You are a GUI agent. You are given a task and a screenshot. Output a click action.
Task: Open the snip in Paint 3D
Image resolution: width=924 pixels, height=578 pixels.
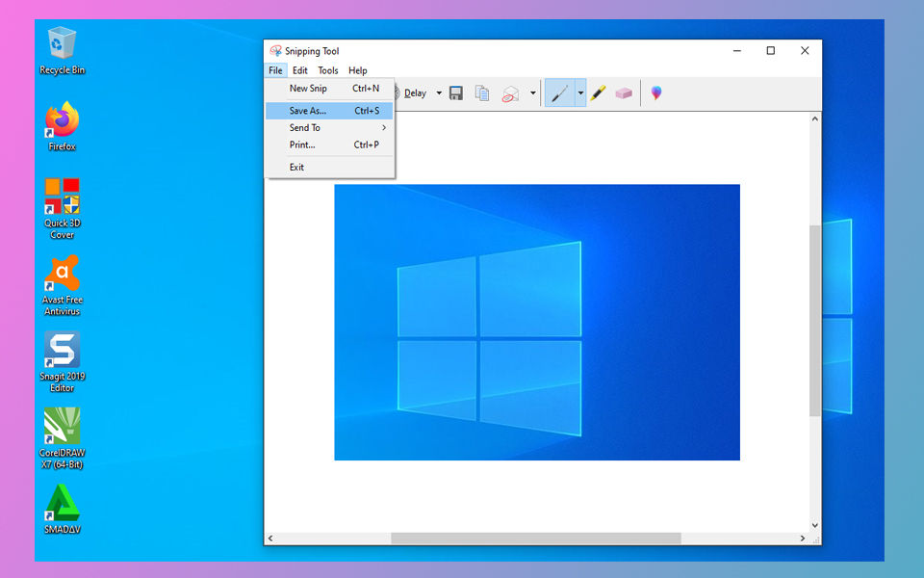[655, 92]
